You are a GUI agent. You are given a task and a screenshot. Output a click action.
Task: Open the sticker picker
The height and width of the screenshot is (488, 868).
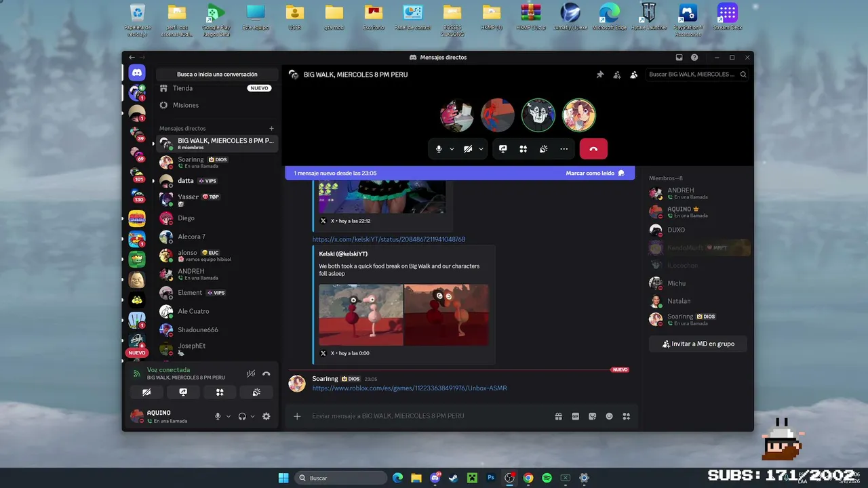pyautogui.click(x=593, y=416)
